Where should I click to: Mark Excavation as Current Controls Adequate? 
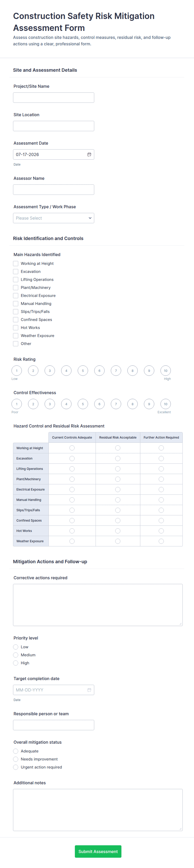click(x=72, y=458)
